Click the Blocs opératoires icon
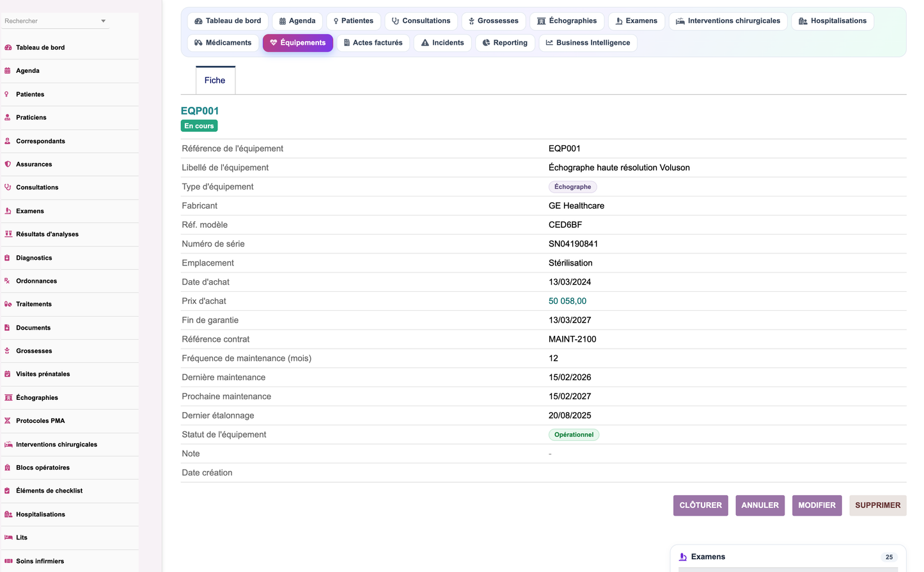Screen dimensions: 924x572 click(x=8, y=468)
